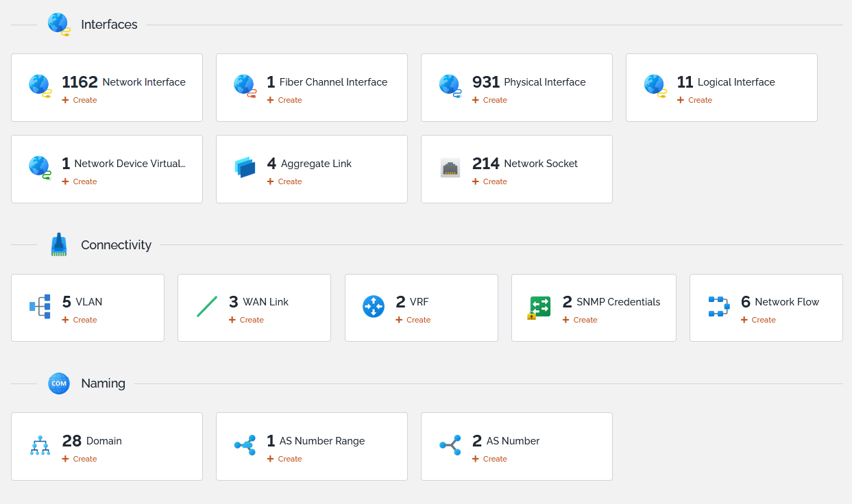Create a new Physical Interface

[x=490, y=100]
